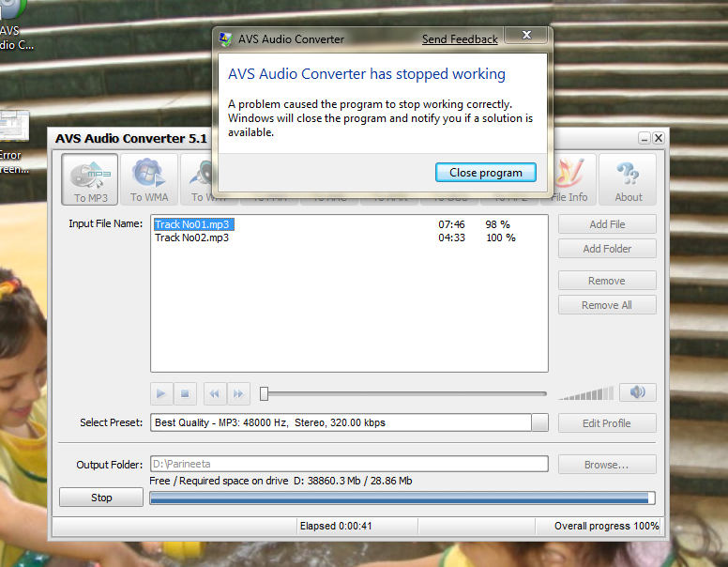Screen dimensions: 728x567
Task: Click the 04:33 duration value
Action: pos(451,238)
